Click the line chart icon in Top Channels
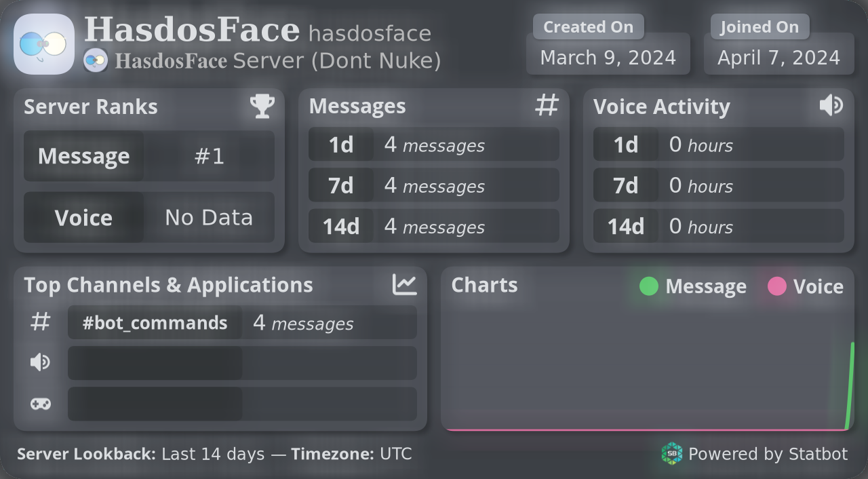This screenshot has width=868, height=479. click(405, 284)
